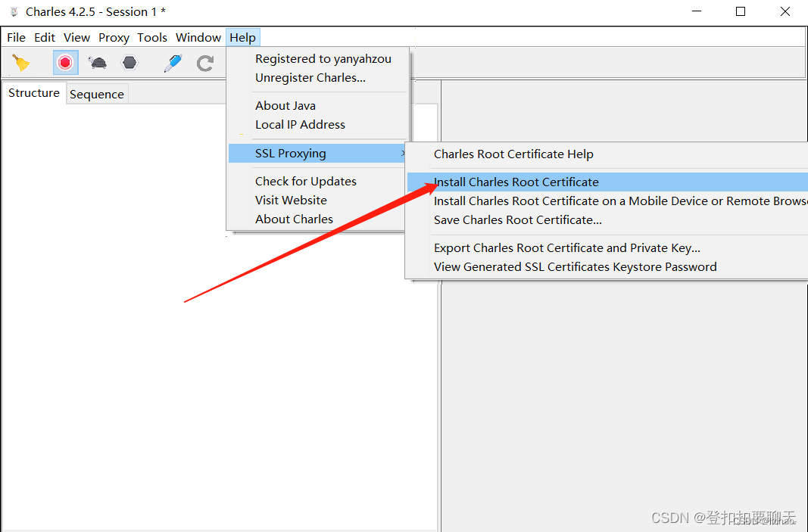The image size is (808, 532).
Task: Click the repeat refresh arrow icon
Action: pyautogui.click(x=205, y=63)
